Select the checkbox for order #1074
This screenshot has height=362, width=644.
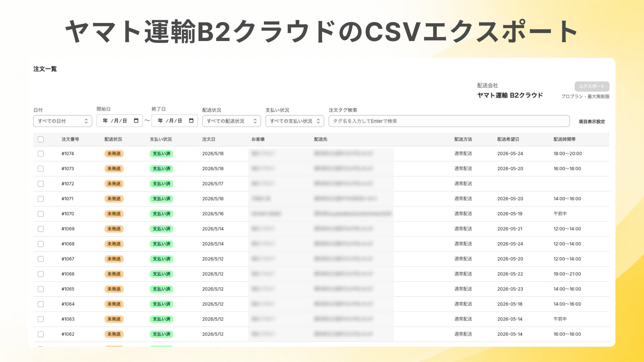coord(41,154)
